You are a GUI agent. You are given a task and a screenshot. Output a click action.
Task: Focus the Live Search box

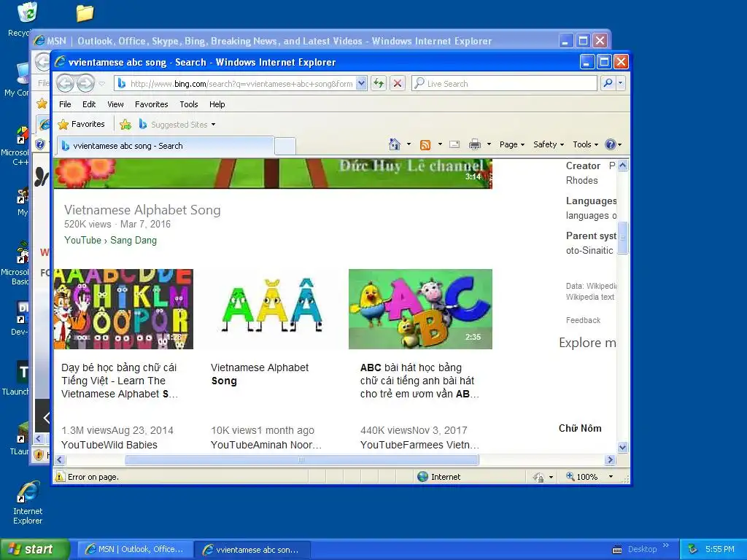504,84
